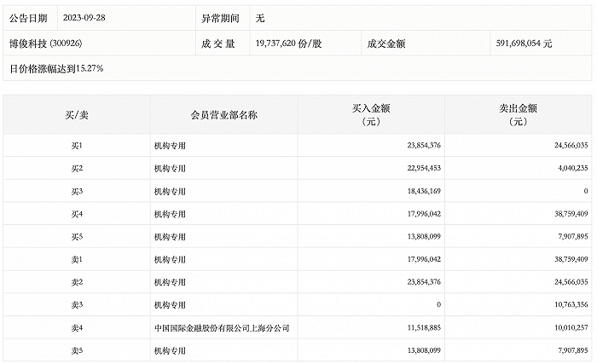Click the turnover amount 591,698,054 元
Screen dimensions: 597x364
524,43
